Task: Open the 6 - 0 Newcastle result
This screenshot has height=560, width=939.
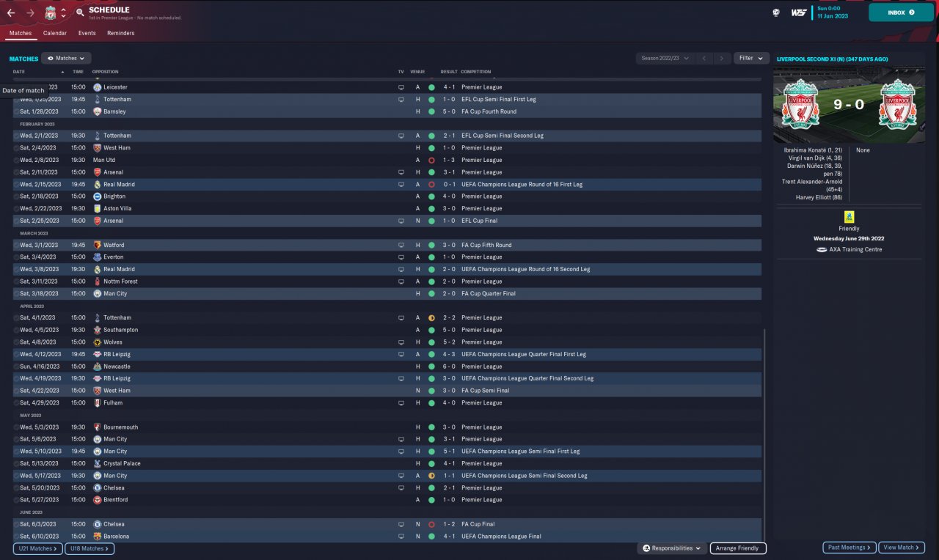Action: point(449,366)
